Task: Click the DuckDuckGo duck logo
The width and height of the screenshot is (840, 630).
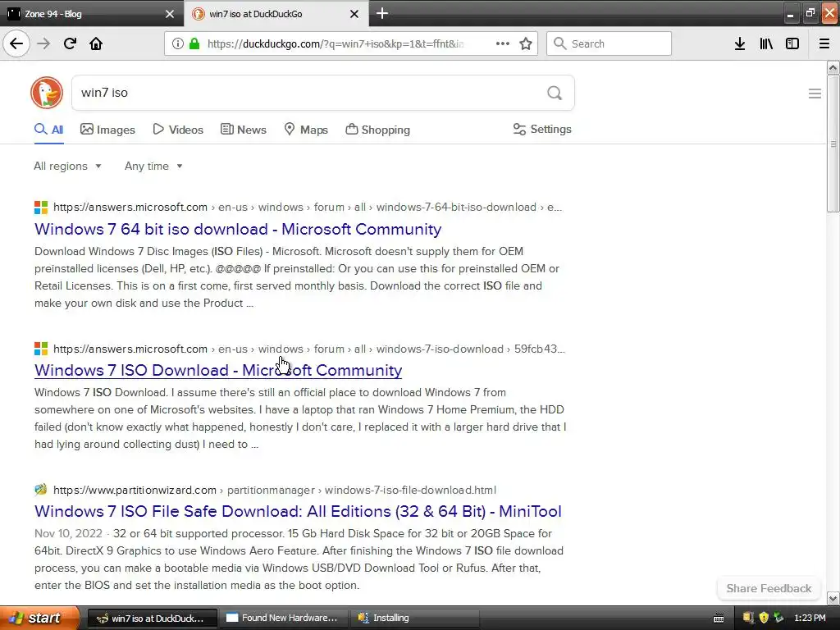Action: click(47, 93)
